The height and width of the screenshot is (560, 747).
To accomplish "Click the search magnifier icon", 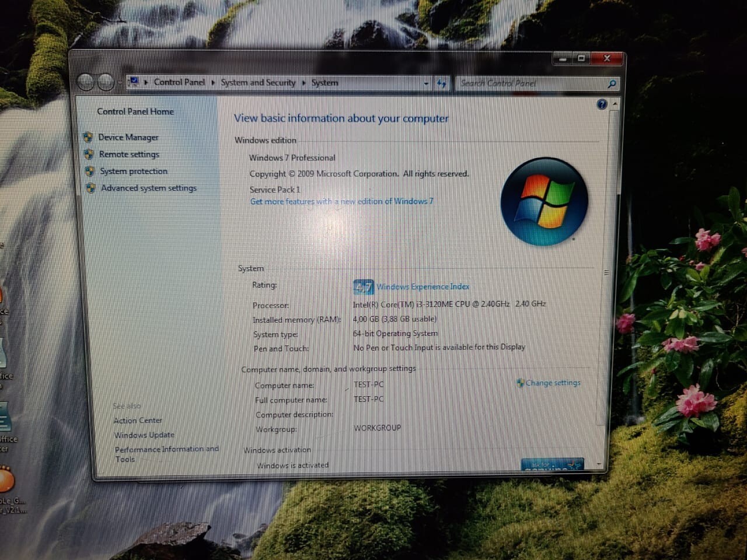I will pos(612,84).
